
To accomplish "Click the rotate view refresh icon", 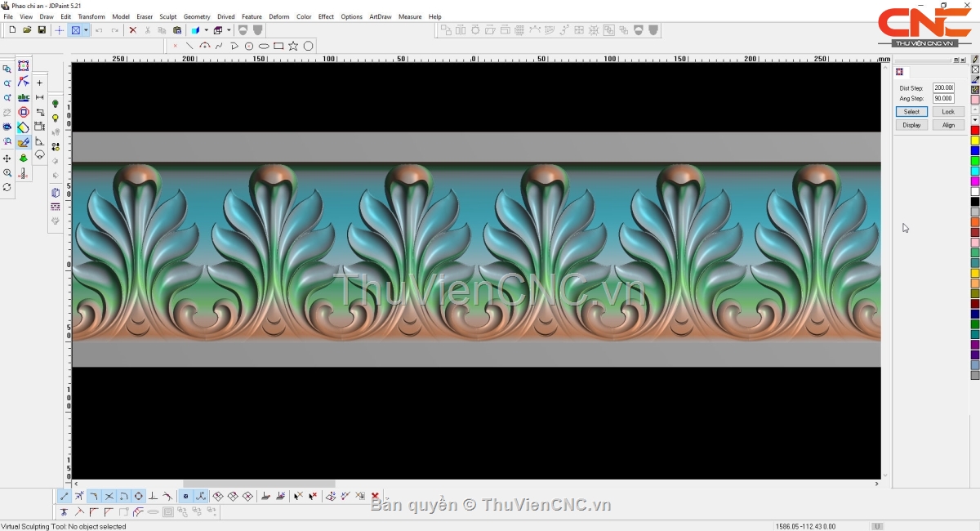I will point(7,187).
